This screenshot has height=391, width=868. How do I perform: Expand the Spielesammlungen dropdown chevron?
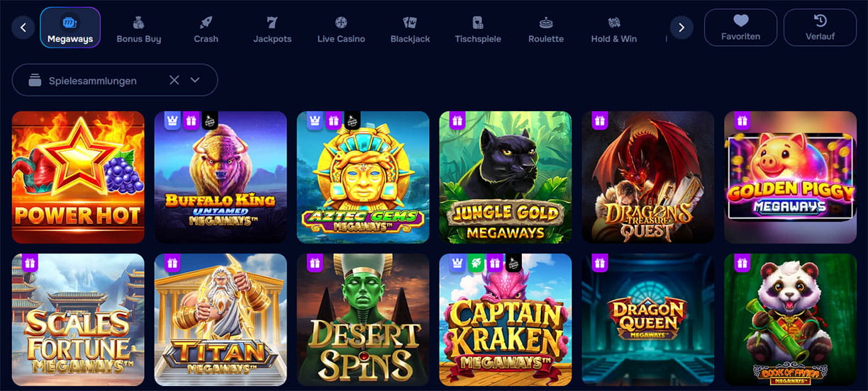(x=196, y=80)
